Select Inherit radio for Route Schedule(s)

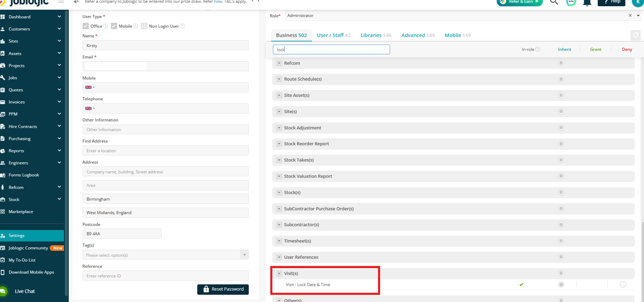(561, 79)
